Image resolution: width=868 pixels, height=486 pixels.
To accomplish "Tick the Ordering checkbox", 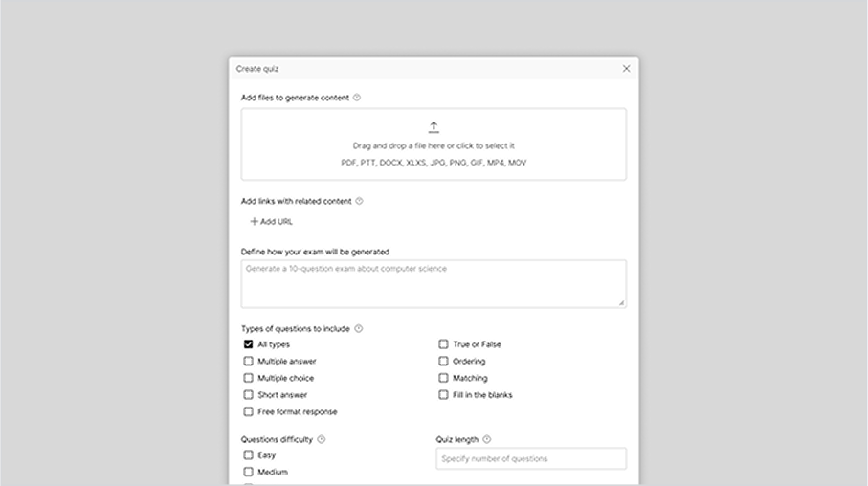I will coord(443,362).
